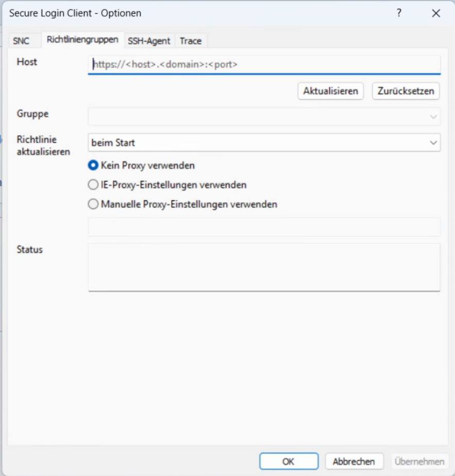Open the SSH-Agent tab
455x476 pixels.
pos(149,41)
